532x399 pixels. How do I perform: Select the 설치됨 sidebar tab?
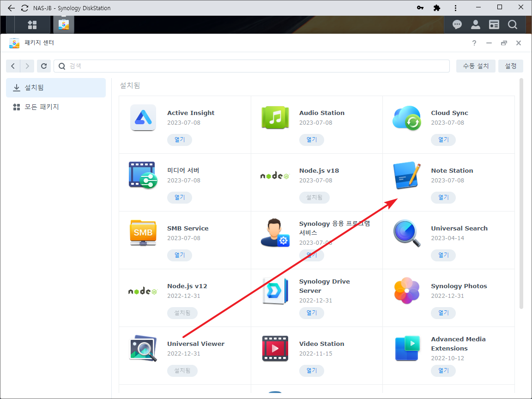[56, 88]
